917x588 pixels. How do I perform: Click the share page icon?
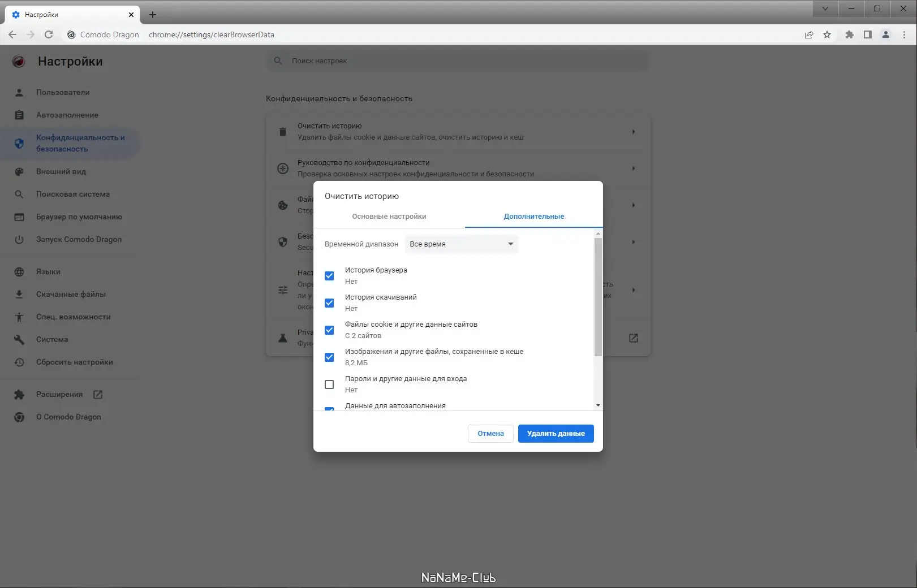point(809,34)
